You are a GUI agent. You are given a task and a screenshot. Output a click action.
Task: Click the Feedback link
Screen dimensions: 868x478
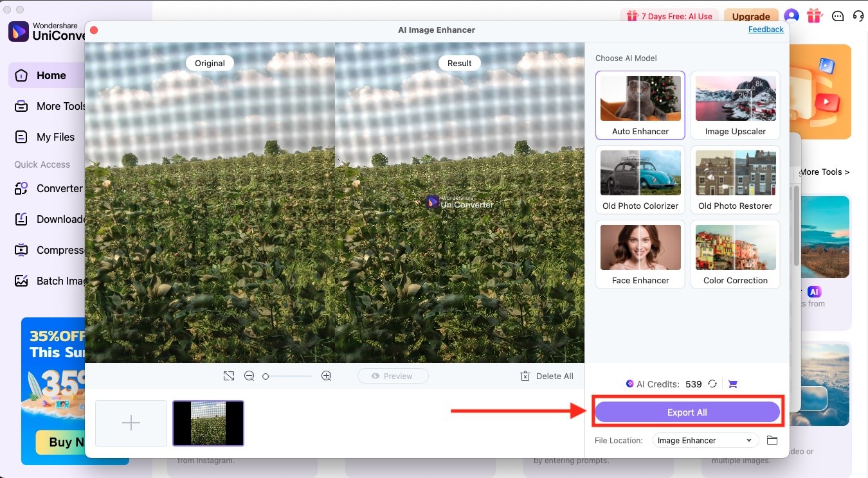(766, 30)
